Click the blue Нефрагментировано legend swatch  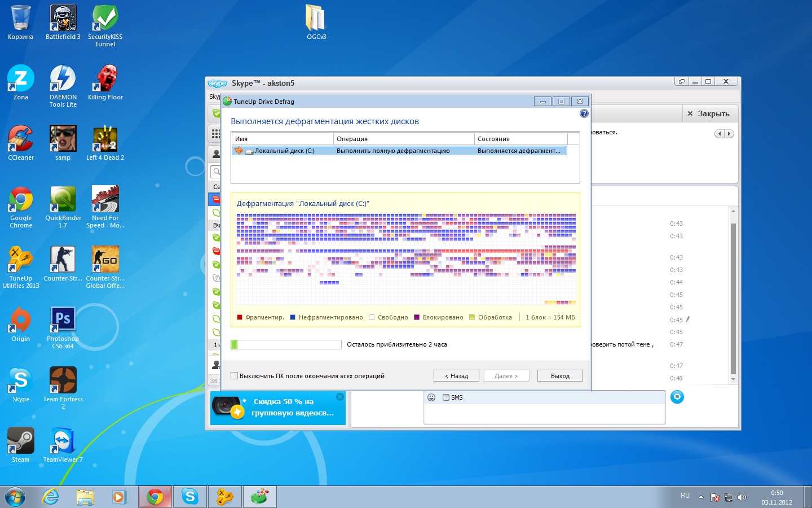[293, 317]
